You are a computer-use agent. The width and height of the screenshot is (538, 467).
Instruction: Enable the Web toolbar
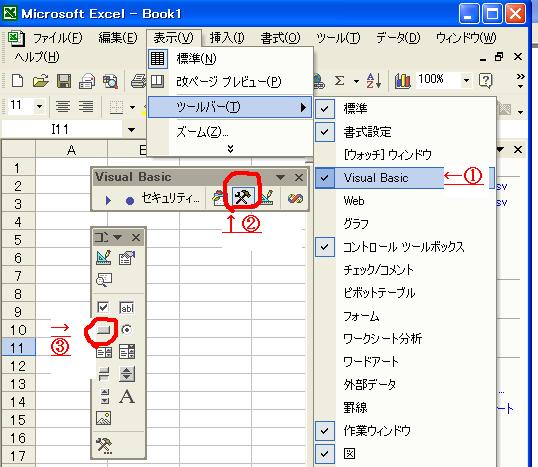(x=405, y=201)
